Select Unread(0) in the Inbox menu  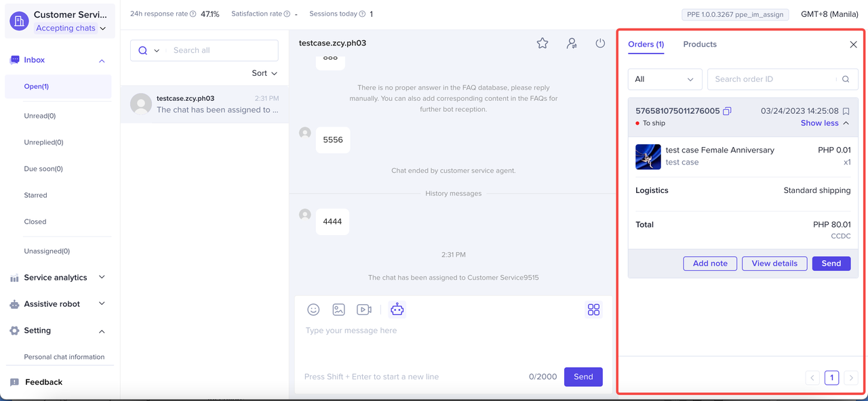click(40, 116)
